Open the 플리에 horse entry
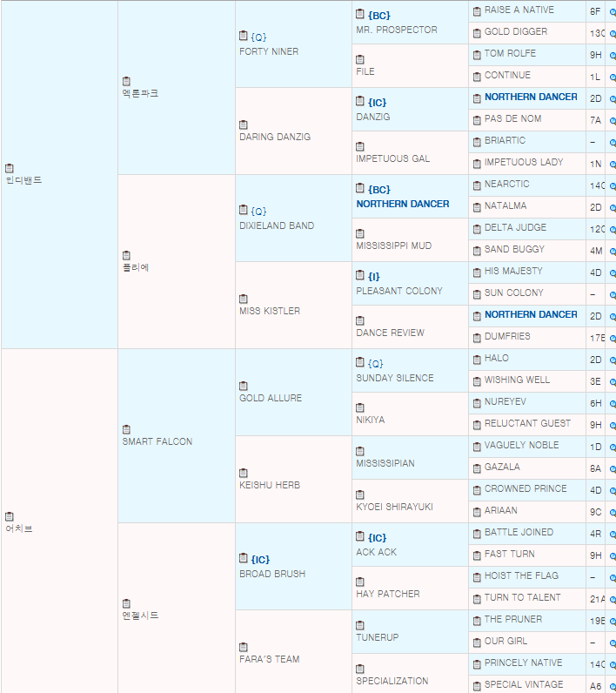Image resolution: width=616 pixels, height=693 pixels. click(x=136, y=267)
